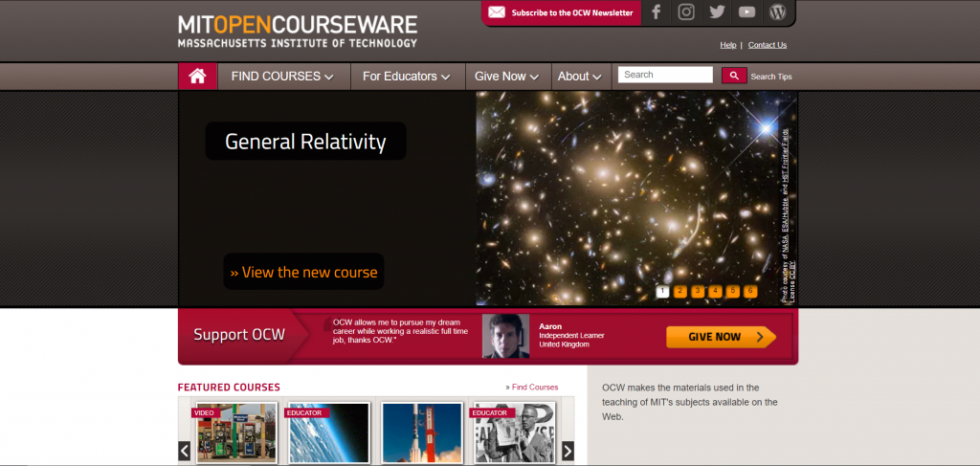Open the OCW Twitter icon
980x466 pixels.
[x=717, y=11]
